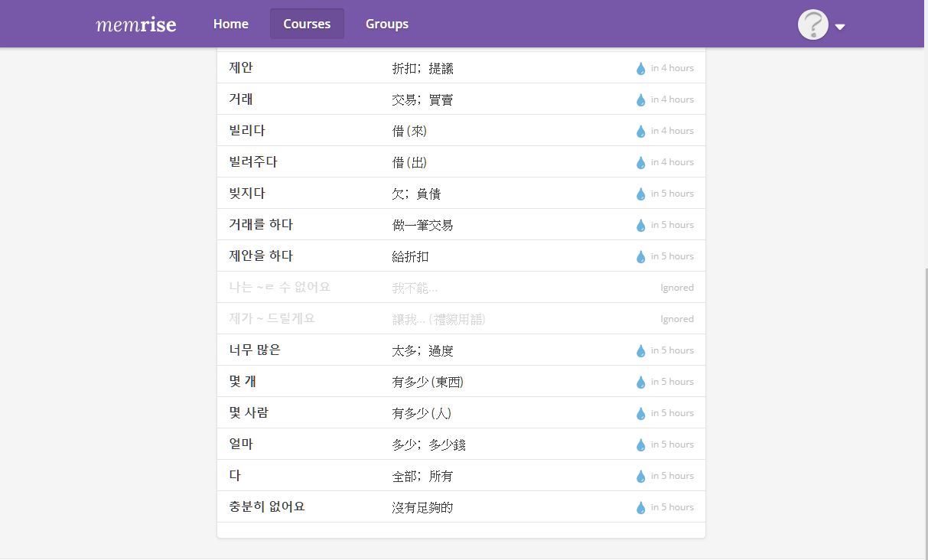The image size is (928, 560).
Task: Click the water drop for 제안
Action: [641, 68]
